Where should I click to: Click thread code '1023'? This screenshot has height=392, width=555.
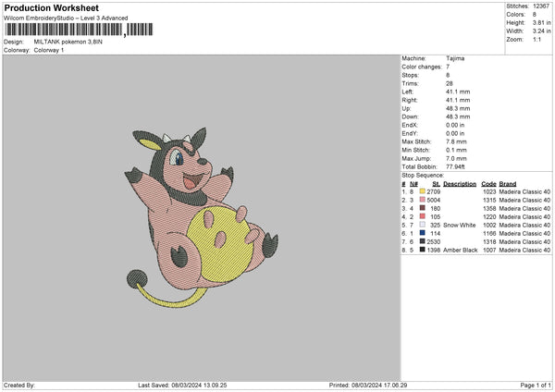[x=489, y=191]
